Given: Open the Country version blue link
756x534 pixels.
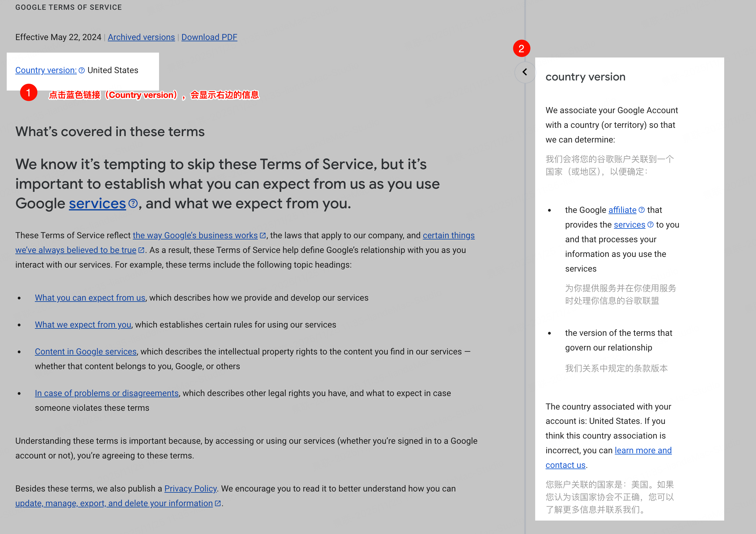Looking at the screenshot, I should pyautogui.click(x=46, y=70).
